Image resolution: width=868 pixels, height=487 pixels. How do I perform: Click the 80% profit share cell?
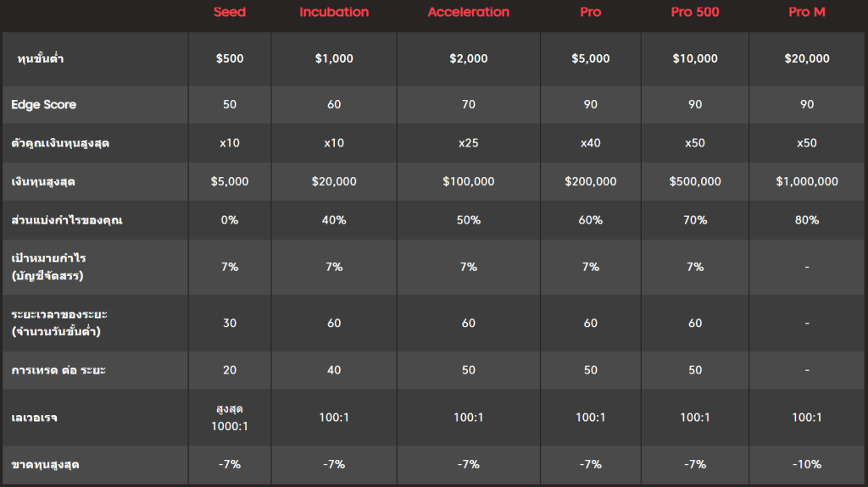point(806,220)
